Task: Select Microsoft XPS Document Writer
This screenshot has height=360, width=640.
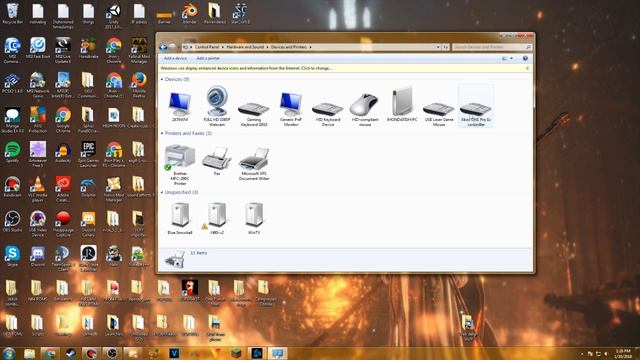Action: tap(254, 164)
